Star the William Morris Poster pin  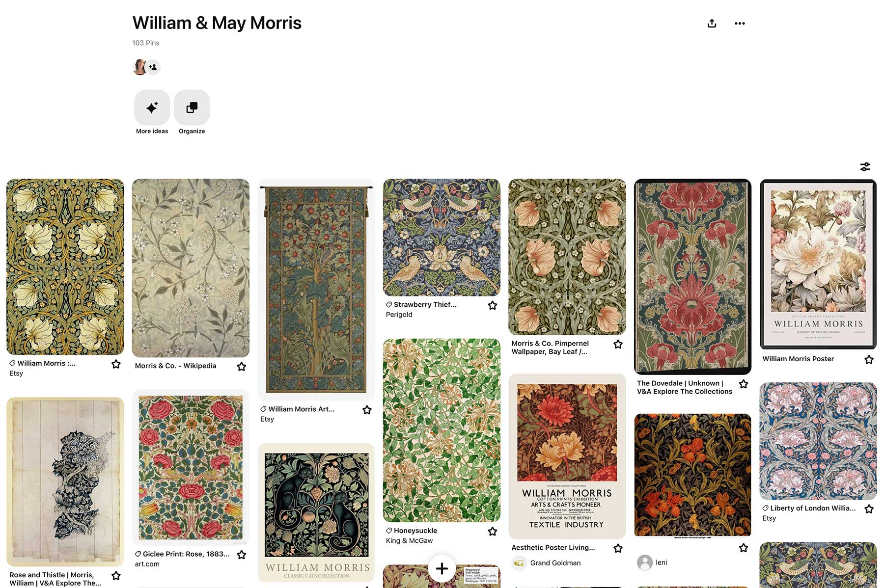pyautogui.click(x=869, y=360)
